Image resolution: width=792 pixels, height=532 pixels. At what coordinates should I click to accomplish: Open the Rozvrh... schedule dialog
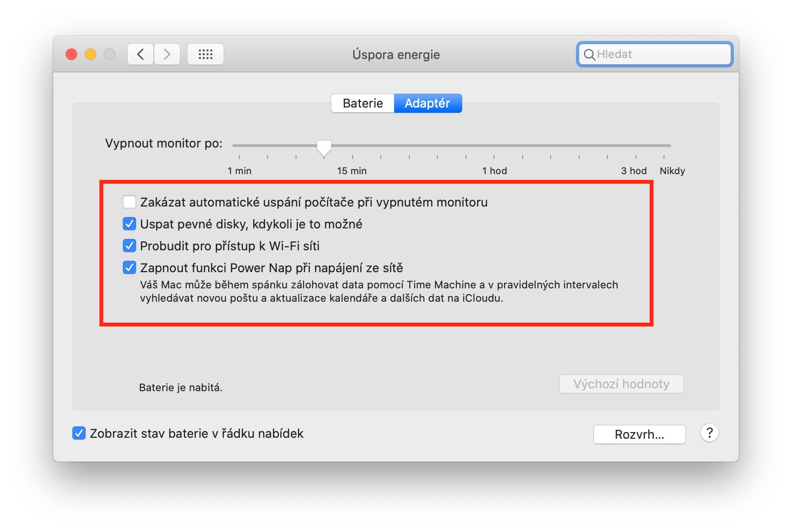click(x=639, y=434)
